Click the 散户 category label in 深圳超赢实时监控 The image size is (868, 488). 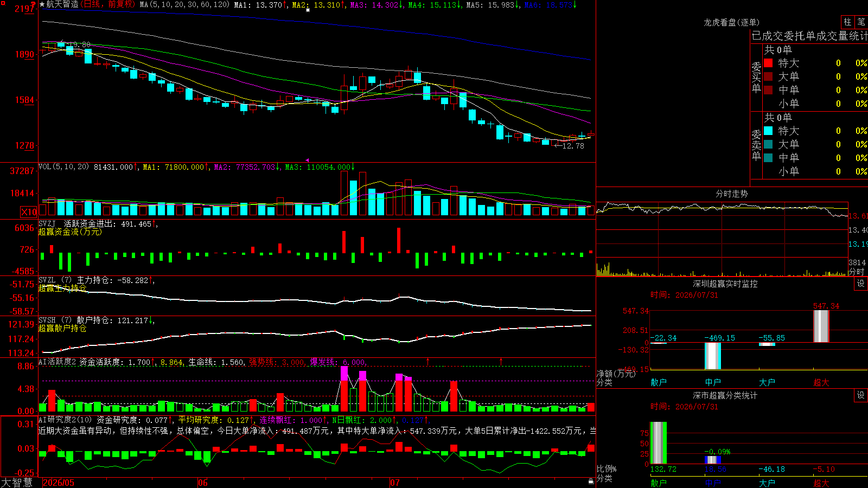pos(659,382)
